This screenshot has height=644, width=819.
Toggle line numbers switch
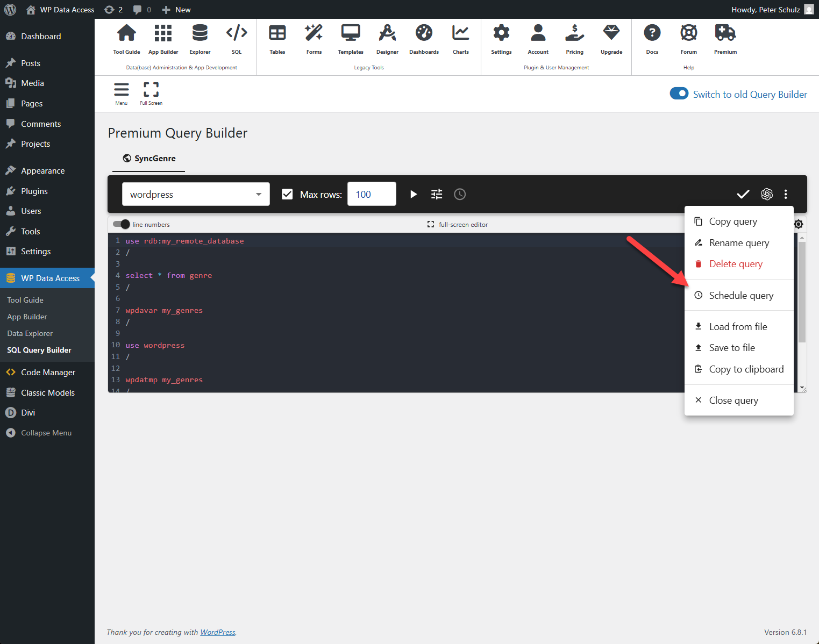[122, 224]
